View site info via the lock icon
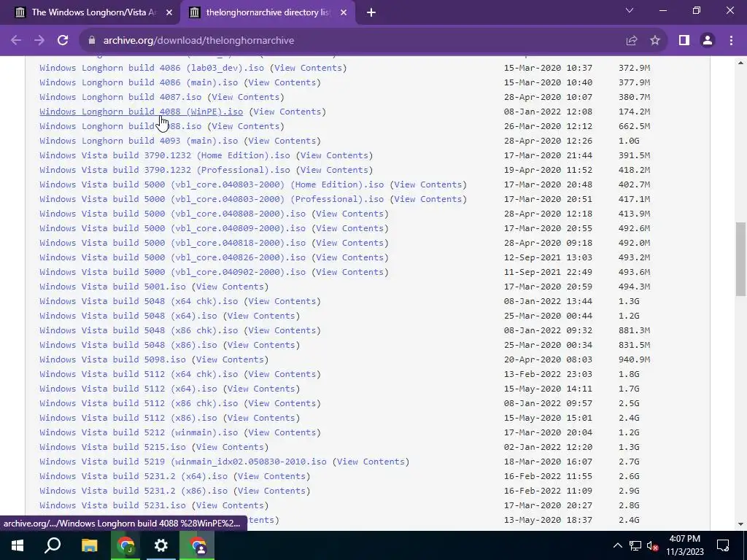The height and width of the screenshot is (560, 747). (x=92, y=41)
